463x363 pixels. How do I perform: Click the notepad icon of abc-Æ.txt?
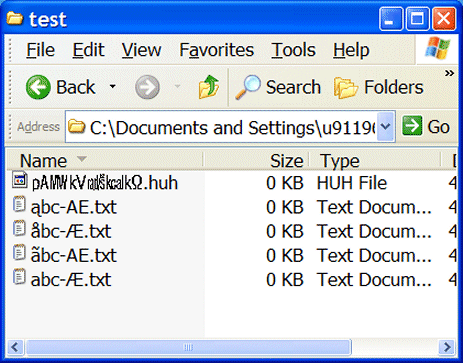tap(19, 276)
